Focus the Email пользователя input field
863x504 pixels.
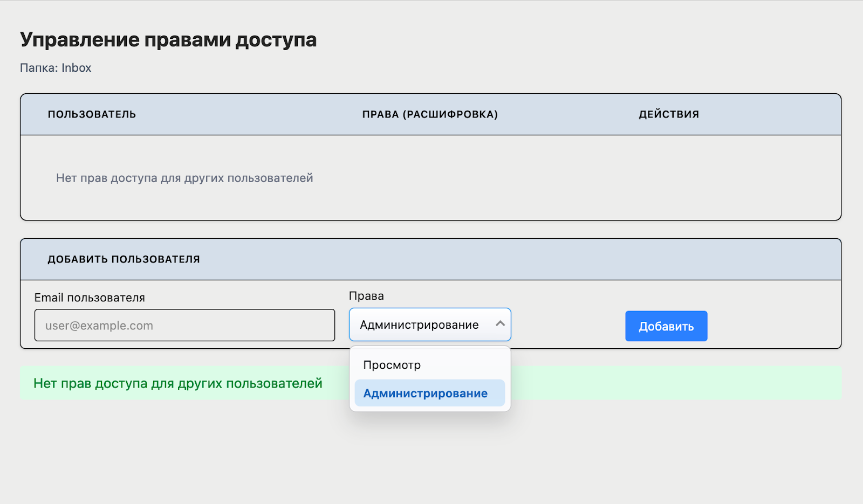click(184, 325)
